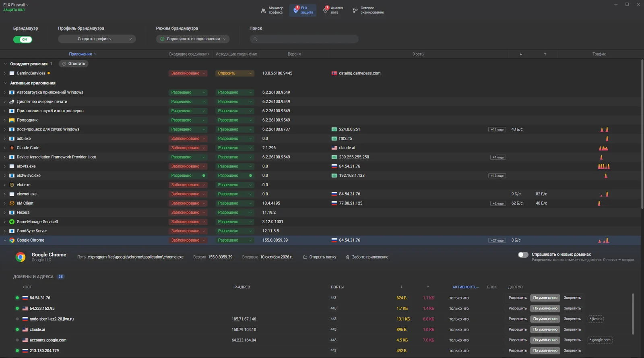
Task: Click the GameManagerService3 icon
Action: coord(12,222)
